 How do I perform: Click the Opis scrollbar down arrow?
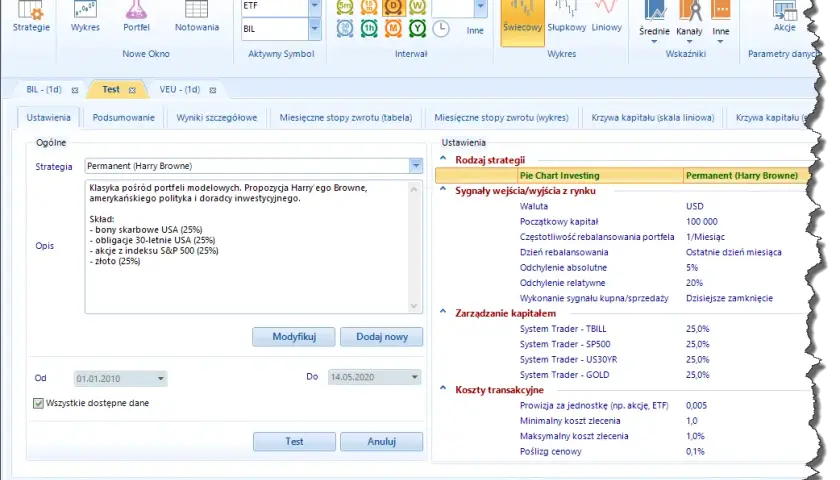[x=414, y=306]
